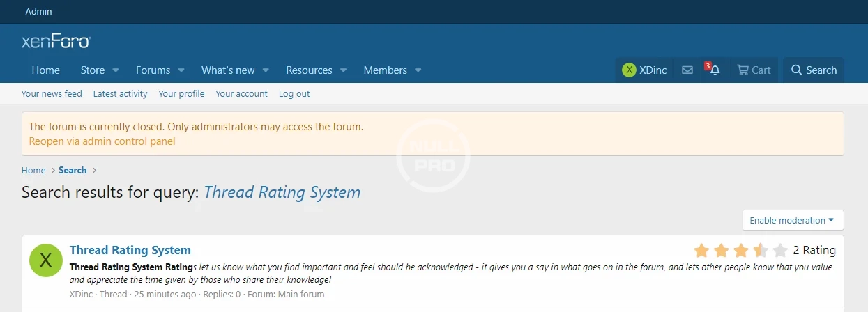Expand the Resources dropdown arrow
Viewport: 868px width, 312px height.
click(x=344, y=70)
